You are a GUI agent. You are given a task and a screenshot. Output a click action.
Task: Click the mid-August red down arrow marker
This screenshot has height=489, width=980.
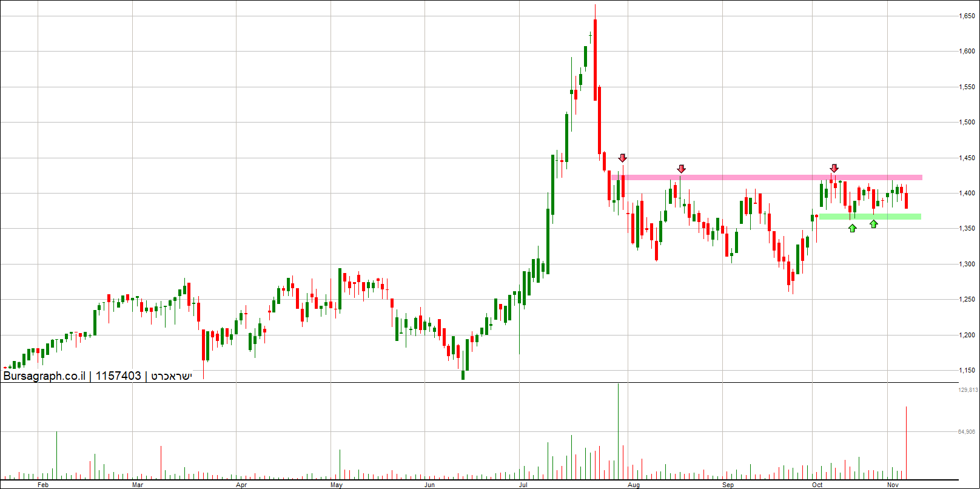tap(682, 169)
